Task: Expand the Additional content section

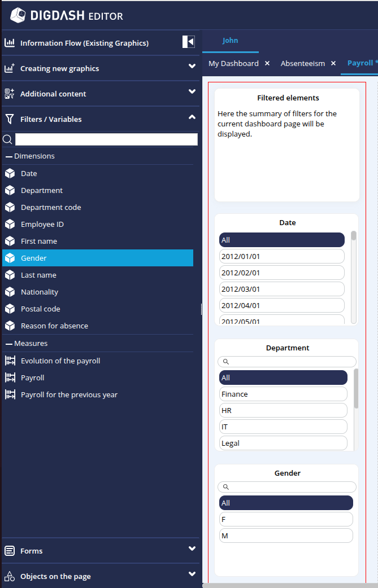Action: pyautogui.click(x=192, y=92)
